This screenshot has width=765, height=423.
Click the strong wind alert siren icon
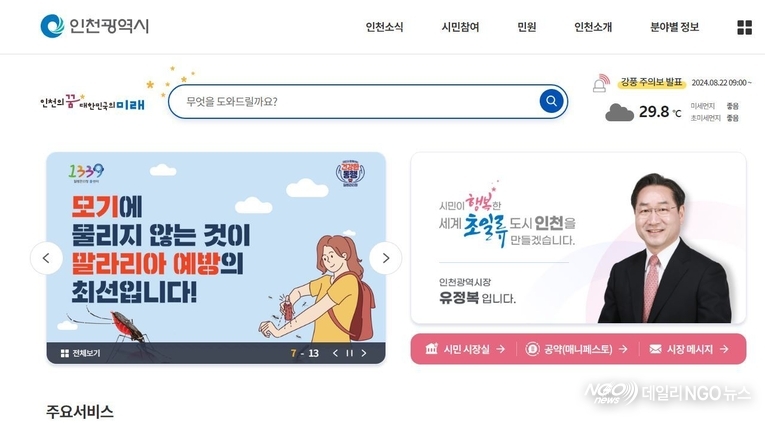coord(601,83)
